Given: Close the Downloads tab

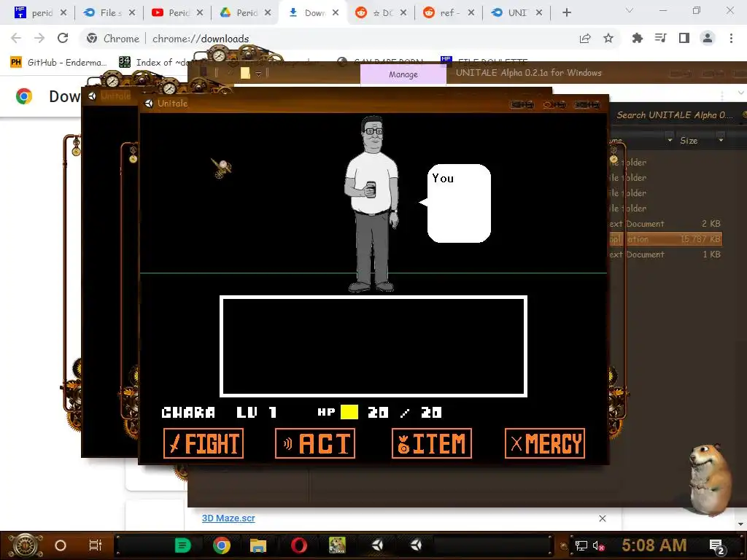Looking at the screenshot, I should tap(336, 13).
